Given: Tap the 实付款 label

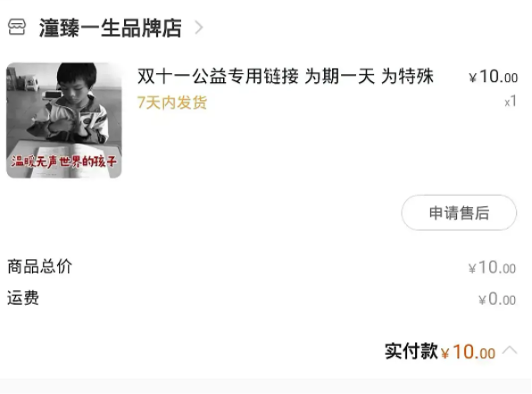Looking at the screenshot, I should pos(411,351).
